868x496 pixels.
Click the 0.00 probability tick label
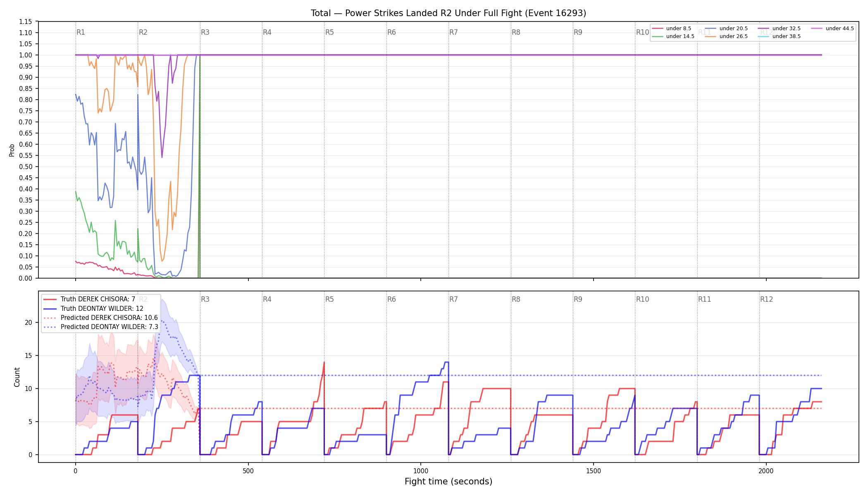tap(25, 279)
